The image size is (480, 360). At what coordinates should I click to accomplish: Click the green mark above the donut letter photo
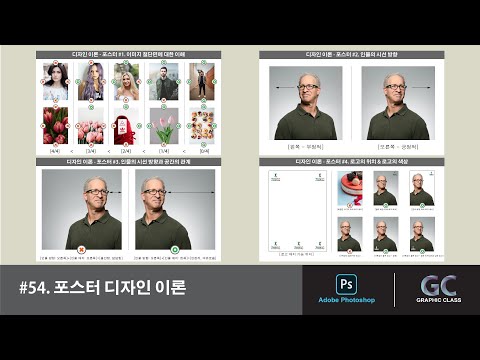pos(203,107)
